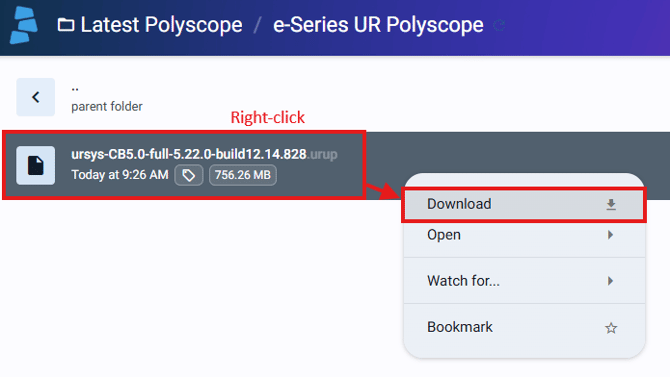Select Watch for... menu entry

click(524, 281)
